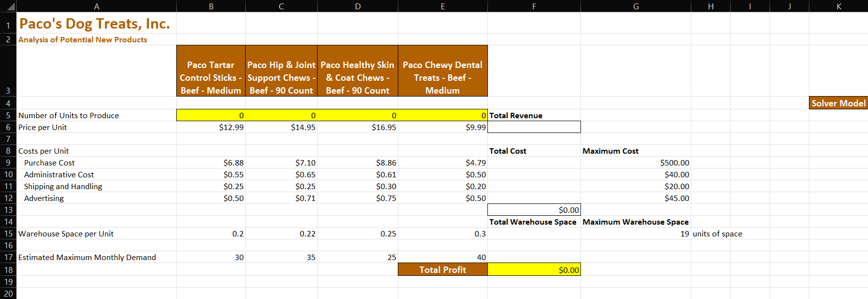
Task: Click the Shipping and Handling label
Action: pyautogui.click(x=63, y=186)
